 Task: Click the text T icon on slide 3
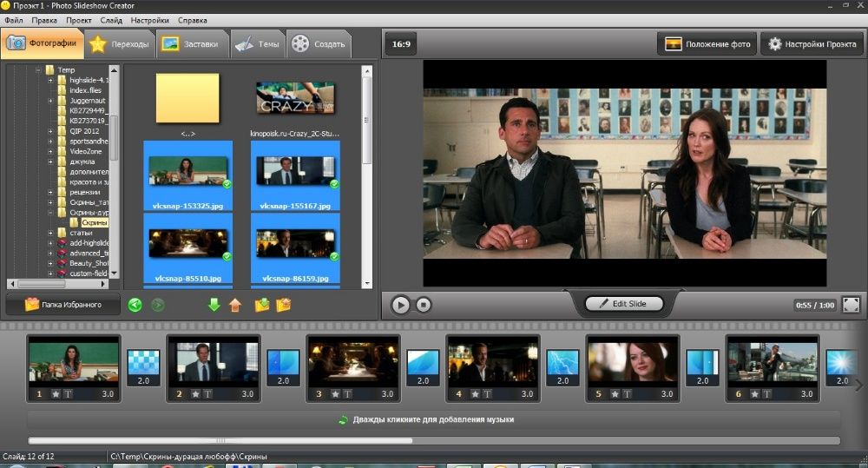(x=348, y=394)
